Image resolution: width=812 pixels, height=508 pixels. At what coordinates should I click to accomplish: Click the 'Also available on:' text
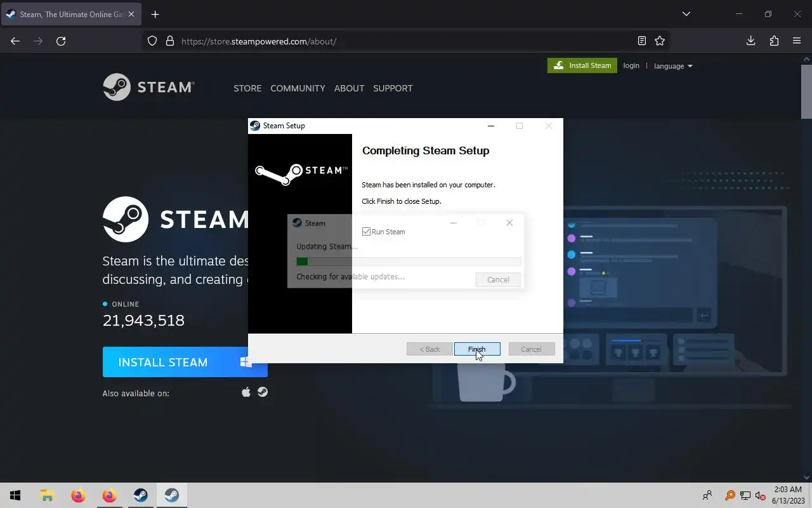tap(136, 393)
